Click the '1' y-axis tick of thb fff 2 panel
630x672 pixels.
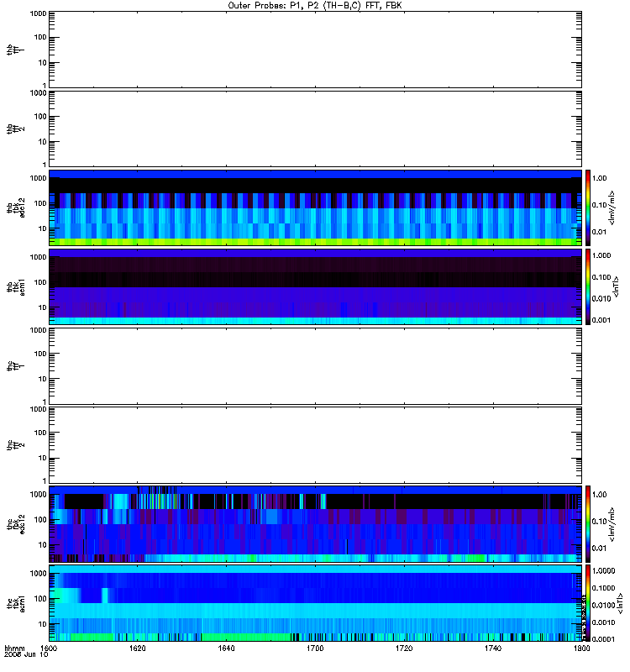pyautogui.click(x=45, y=165)
